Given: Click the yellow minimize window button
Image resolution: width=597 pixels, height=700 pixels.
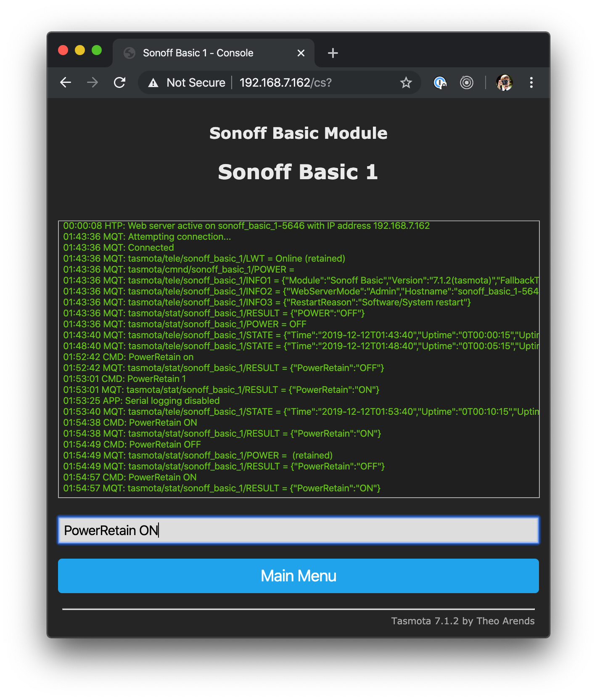Looking at the screenshot, I should 80,50.
